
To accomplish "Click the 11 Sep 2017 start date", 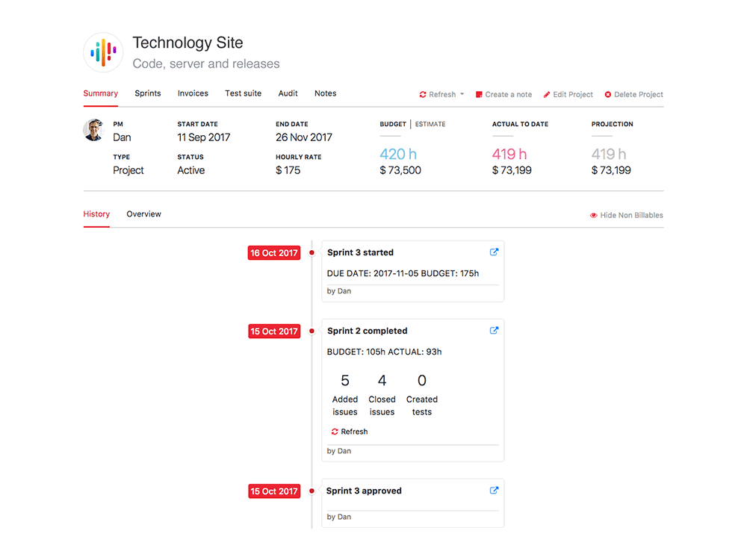I will click(x=203, y=137).
